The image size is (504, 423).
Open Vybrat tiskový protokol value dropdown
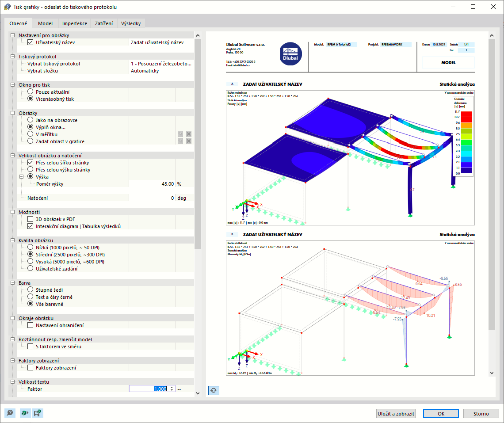click(x=161, y=64)
